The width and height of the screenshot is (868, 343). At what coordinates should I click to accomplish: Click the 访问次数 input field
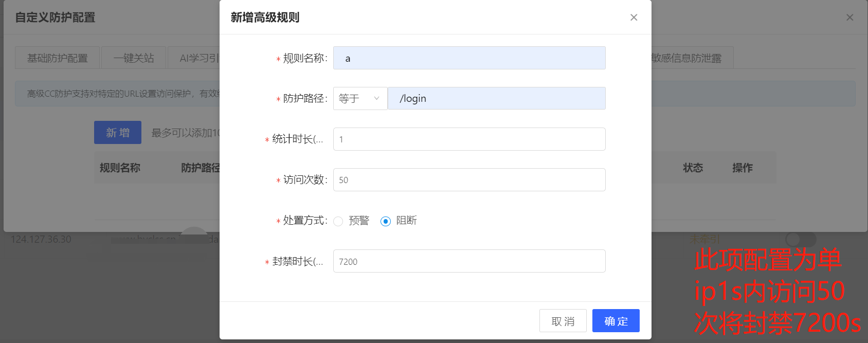coord(469,180)
